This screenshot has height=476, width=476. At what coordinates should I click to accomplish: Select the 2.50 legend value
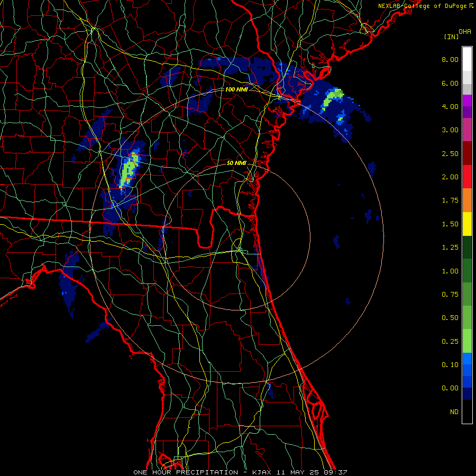(450, 153)
